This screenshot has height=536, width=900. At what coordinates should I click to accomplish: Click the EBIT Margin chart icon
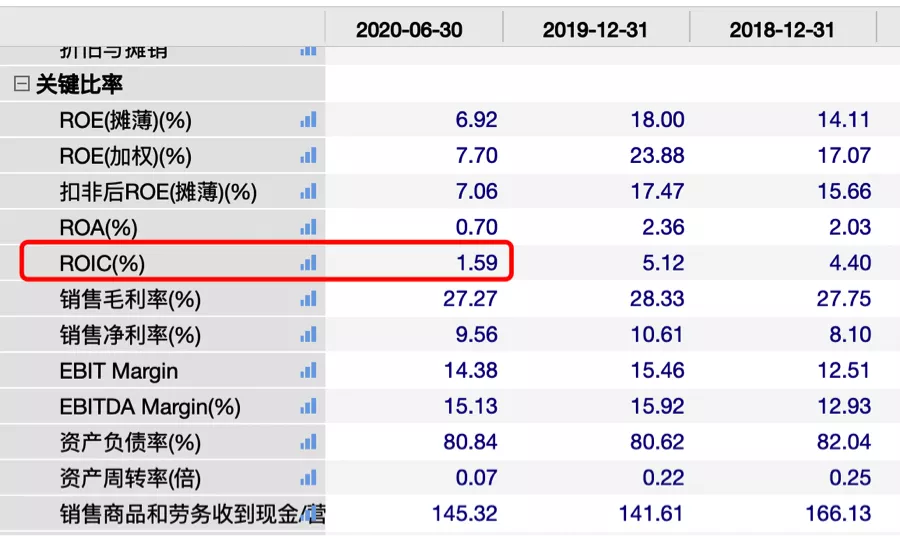308,371
